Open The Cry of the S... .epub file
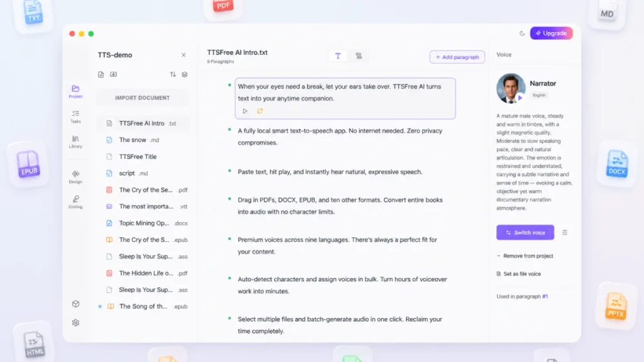 pos(143,240)
